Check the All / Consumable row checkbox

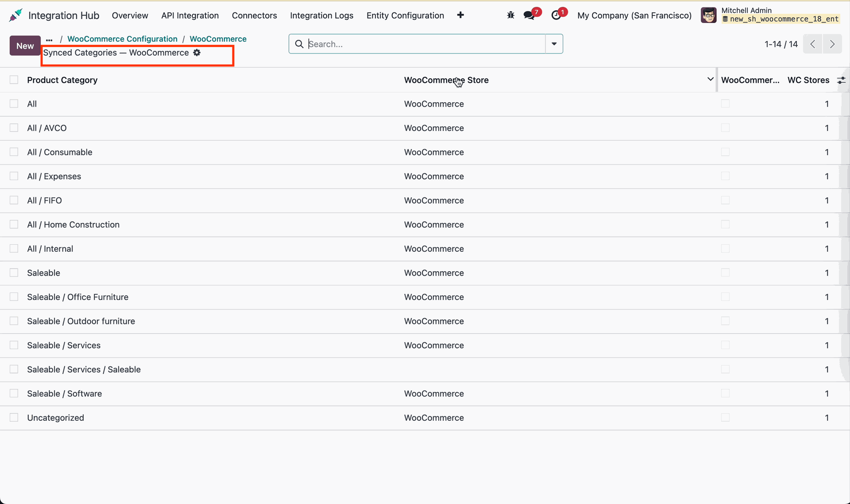click(14, 152)
